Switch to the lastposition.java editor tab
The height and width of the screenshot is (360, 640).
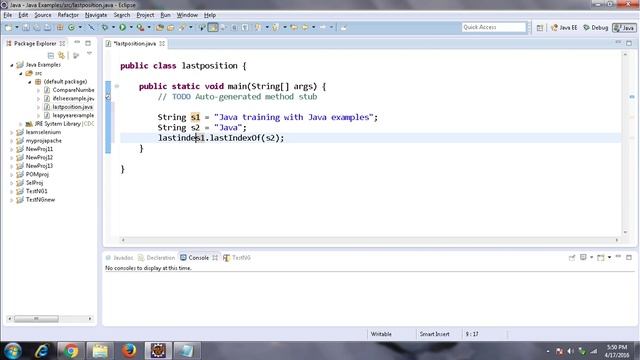click(134, 43)
